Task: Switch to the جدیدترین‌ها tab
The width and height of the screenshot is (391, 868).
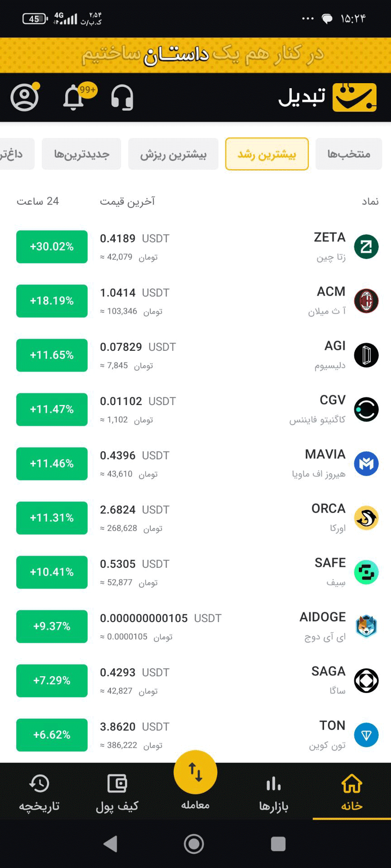Action: (x=81, y=154)
